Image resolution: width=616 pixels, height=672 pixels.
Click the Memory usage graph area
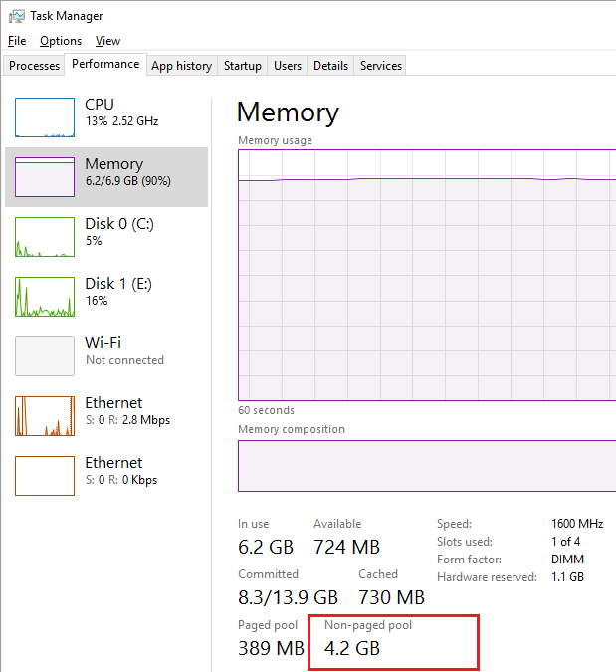pyautogui.click(x=426, y=275)
